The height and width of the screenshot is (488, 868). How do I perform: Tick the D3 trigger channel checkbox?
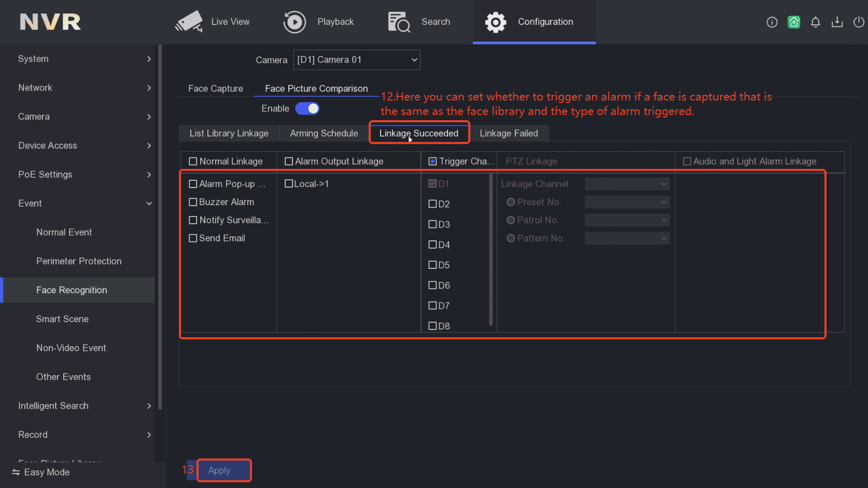pos(432,224)
